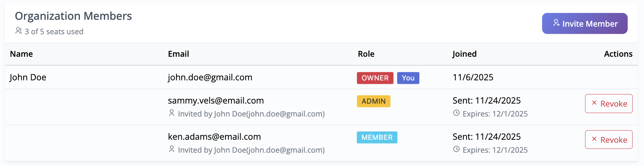Revoke the ken.adams@email.com invitation
Image resolution: width=644 pixels, height=166 pixels.
(608, 140)
